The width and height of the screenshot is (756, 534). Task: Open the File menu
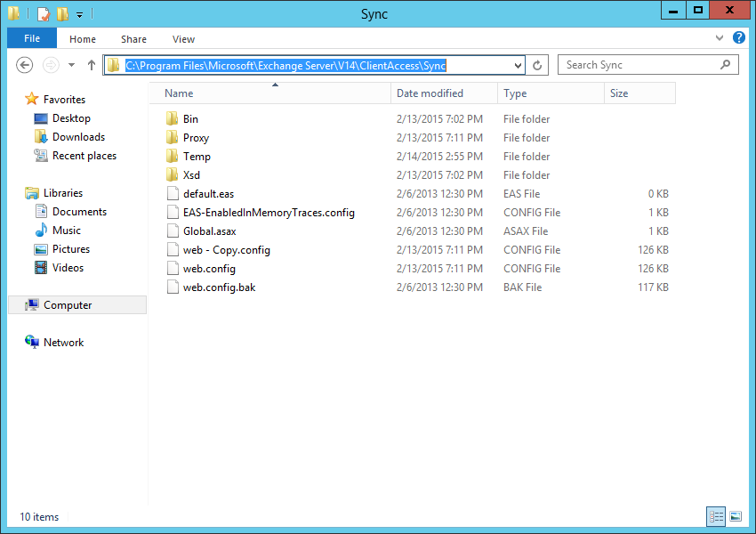tap(32, 38)
